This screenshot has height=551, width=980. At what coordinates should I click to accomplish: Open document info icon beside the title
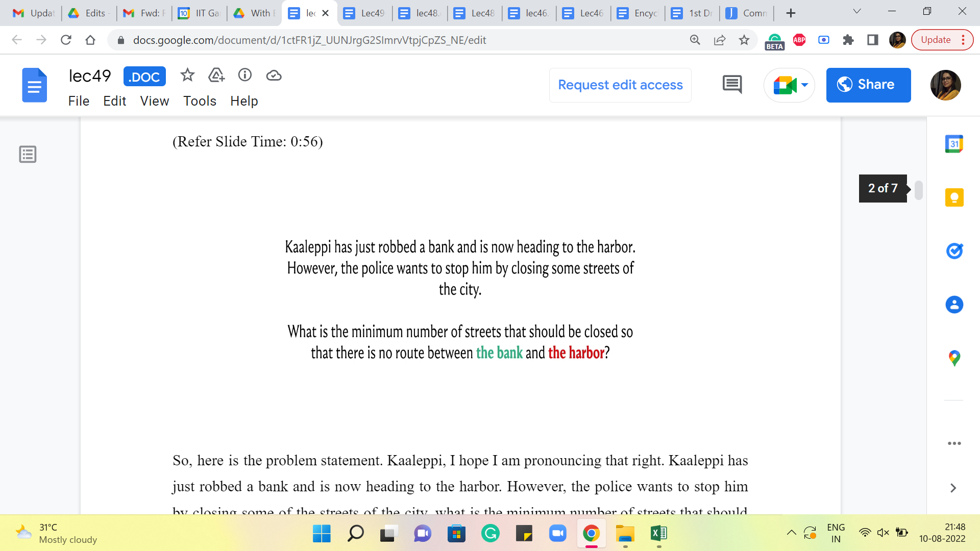pos(245,76)
